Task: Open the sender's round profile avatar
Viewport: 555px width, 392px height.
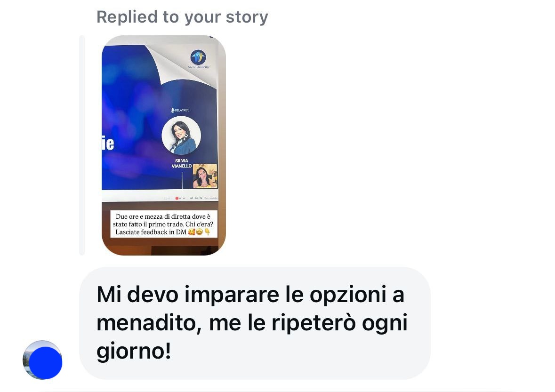Action: coord(42,360)
